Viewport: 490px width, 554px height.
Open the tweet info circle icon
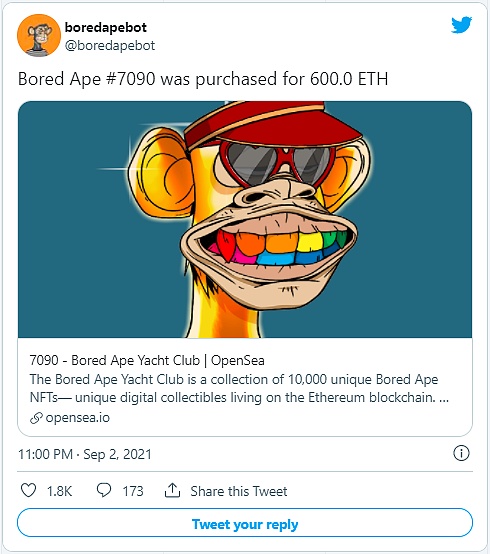click(461, 453)
